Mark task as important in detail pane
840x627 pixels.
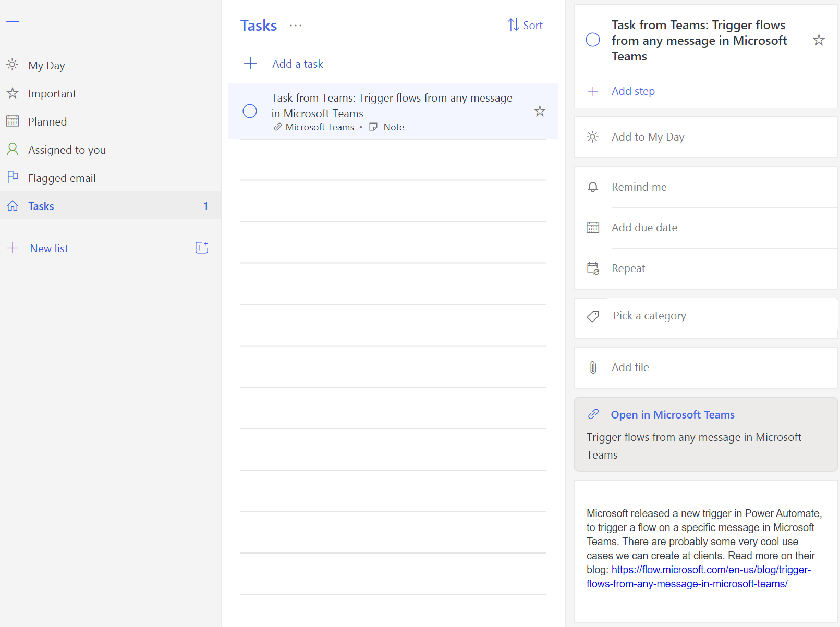click(x=819, y=40)
